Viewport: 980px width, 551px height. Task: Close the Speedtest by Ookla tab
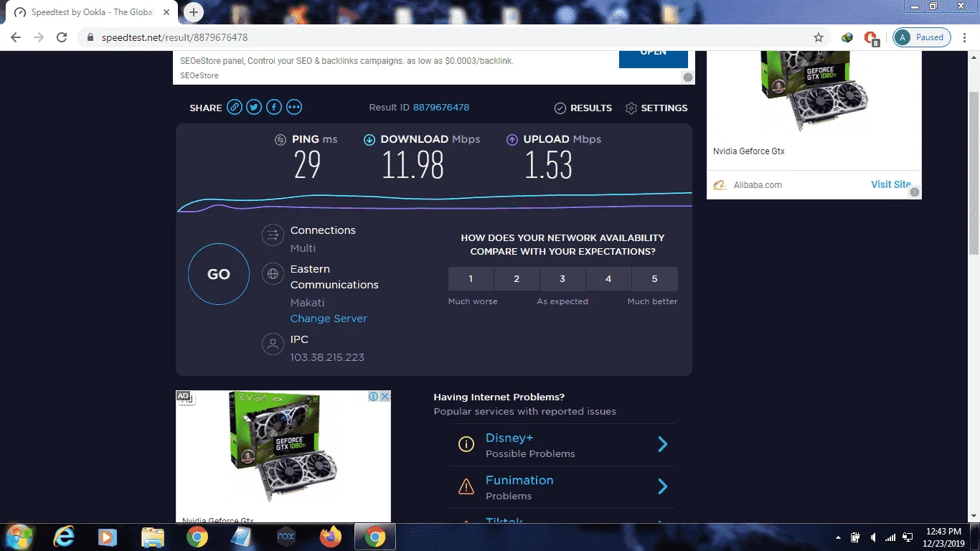coord(166,12)
